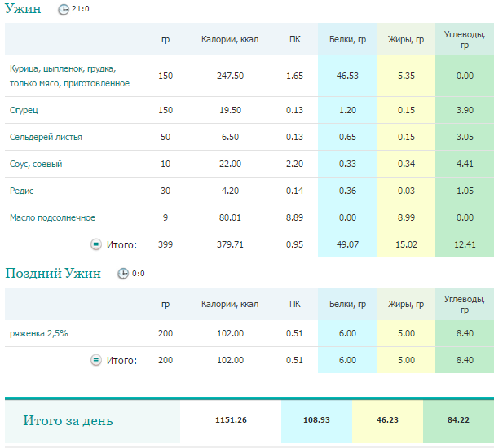Click the Ужин meal heading
This screenshot has width=503, height=448.
[23, 9]
